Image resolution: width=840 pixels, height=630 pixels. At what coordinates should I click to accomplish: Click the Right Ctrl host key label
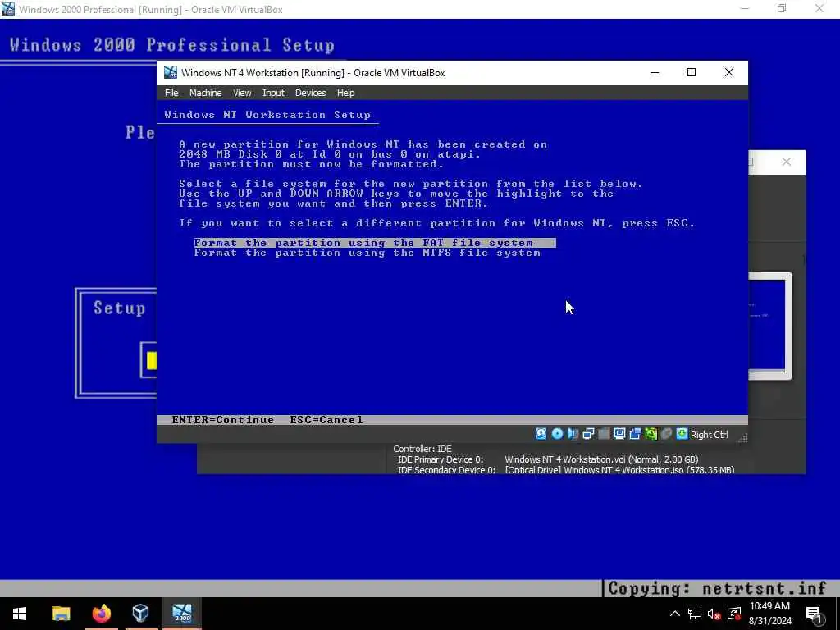point(710,435)
